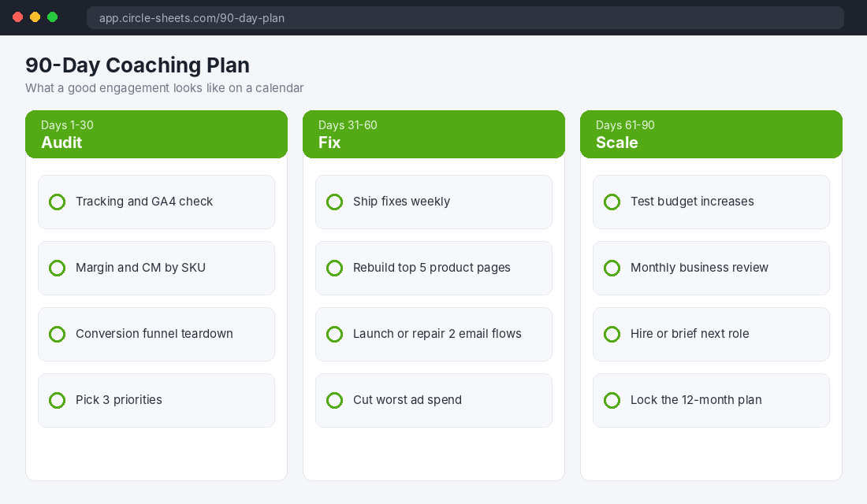Image resolution: width=867 pixels, height=504 pixels.
Task: Click 'Tracking and GA4 check' task text
Action: [144, 202]
